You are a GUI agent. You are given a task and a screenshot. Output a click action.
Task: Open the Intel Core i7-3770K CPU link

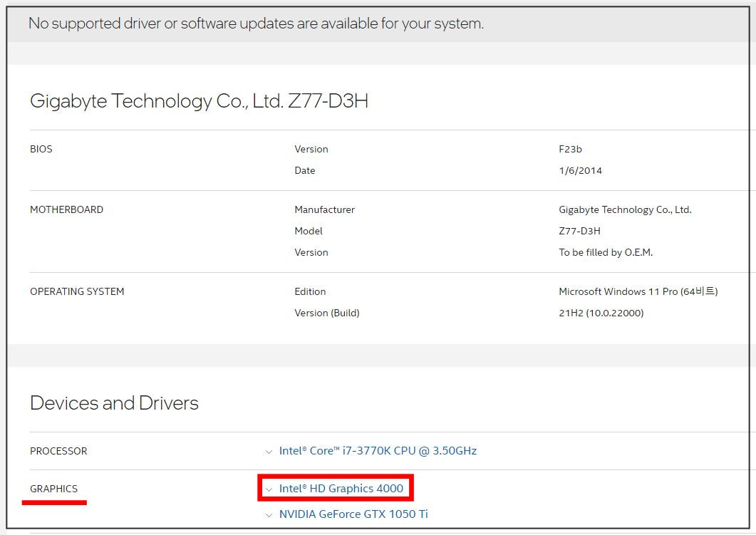click(378, 451)
